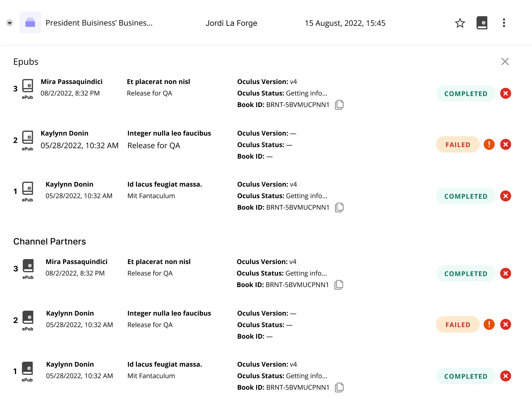Image resolution: width=532 pixels, height=410 pixels.
Task: Copy Book ID of Channel Partners version 3
Action: tap(339, 285)
